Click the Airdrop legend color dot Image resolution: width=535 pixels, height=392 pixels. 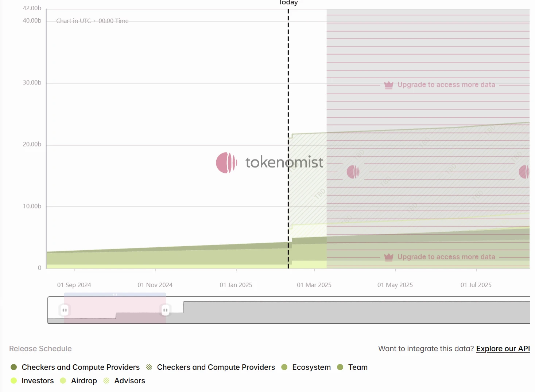click(63, 381)
